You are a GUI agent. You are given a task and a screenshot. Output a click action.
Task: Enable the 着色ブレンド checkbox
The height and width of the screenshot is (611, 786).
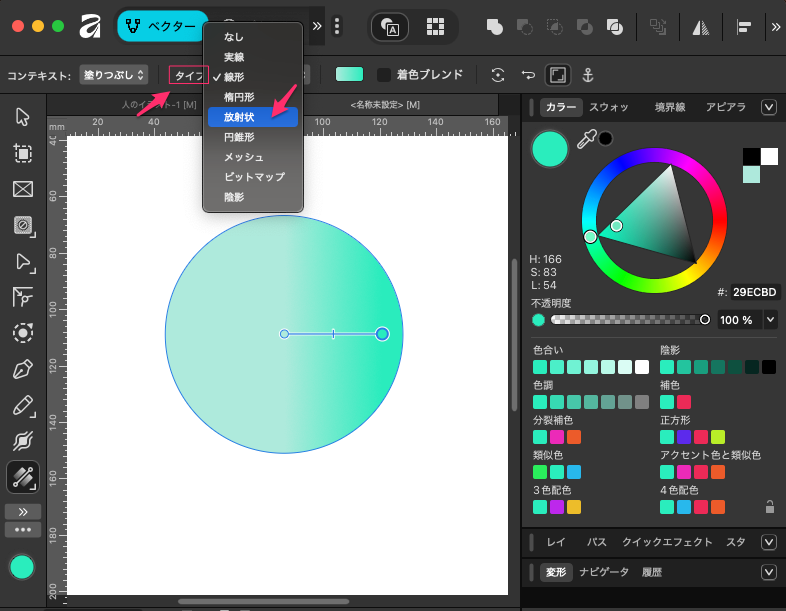[x=384, y=75]
